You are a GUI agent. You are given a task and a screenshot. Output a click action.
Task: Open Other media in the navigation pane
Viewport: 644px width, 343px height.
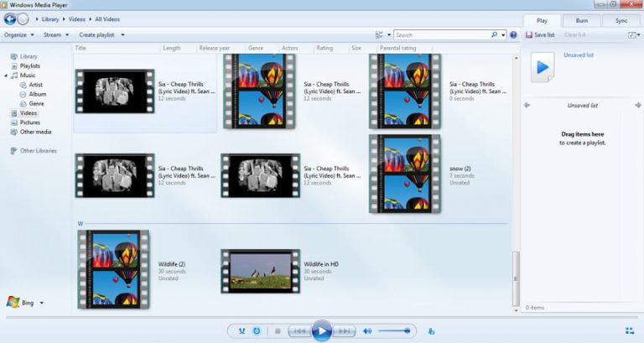click(35, 132)
